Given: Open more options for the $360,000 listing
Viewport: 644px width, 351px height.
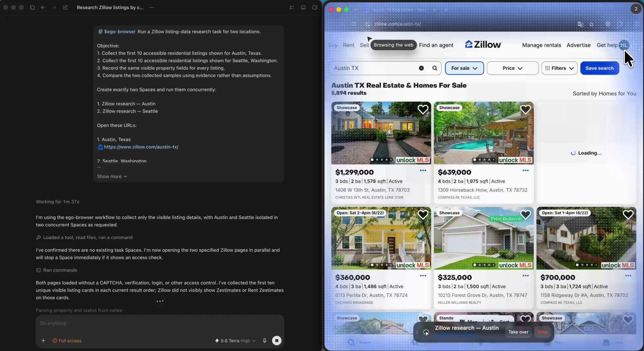Looking at the screenshot, I should pyautogui.click(x=423, y=276).
